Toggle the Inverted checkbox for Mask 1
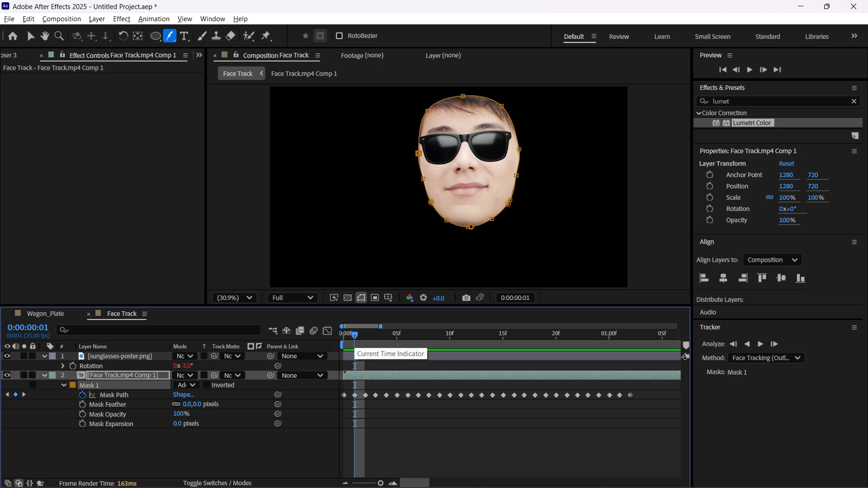The width and height of the screenshot is (868, 488). click(206, 385)
